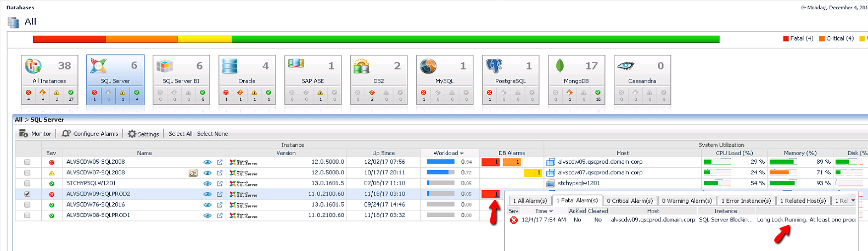The height and width of the screenshot is (251, 868).
Task: Click Select All in the toolbar
Action: [180, 134]
